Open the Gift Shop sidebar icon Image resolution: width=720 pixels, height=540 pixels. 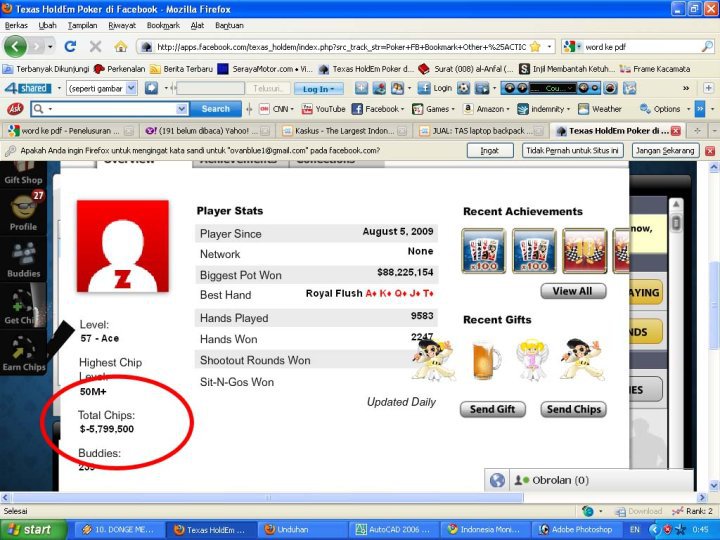coord(23,174)
